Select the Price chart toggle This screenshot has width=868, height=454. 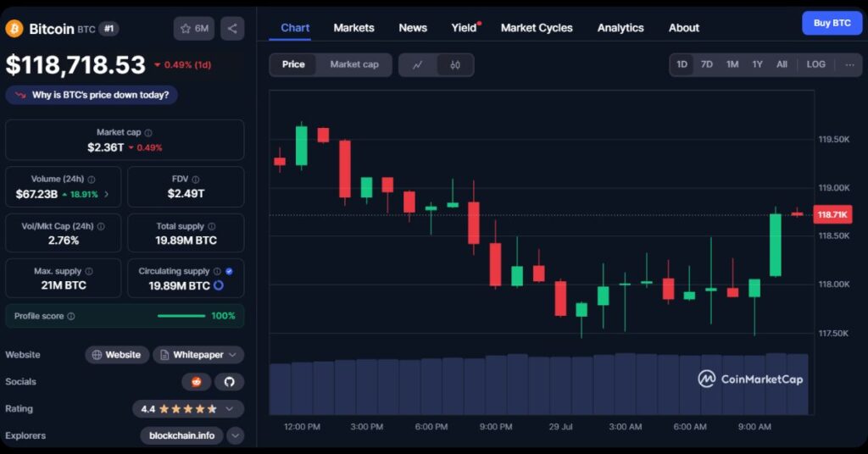(x=293, y=64)
